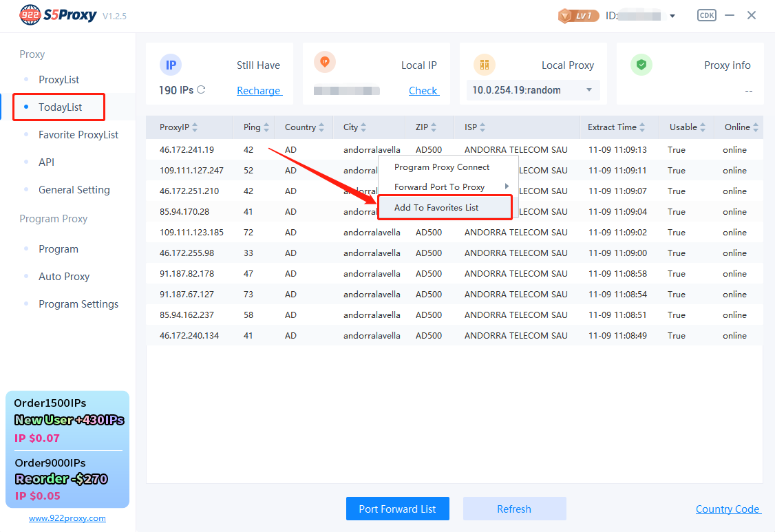
Task: Select proxy row 85.94.162.237
Action: pos(454,315)
